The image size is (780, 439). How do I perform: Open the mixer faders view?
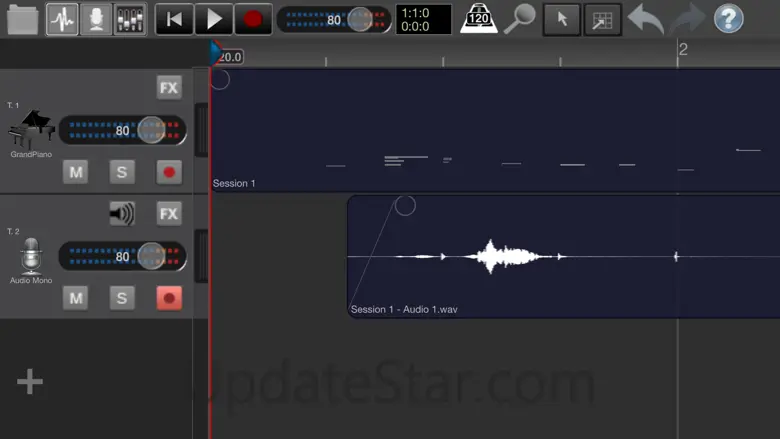[130, 19]
